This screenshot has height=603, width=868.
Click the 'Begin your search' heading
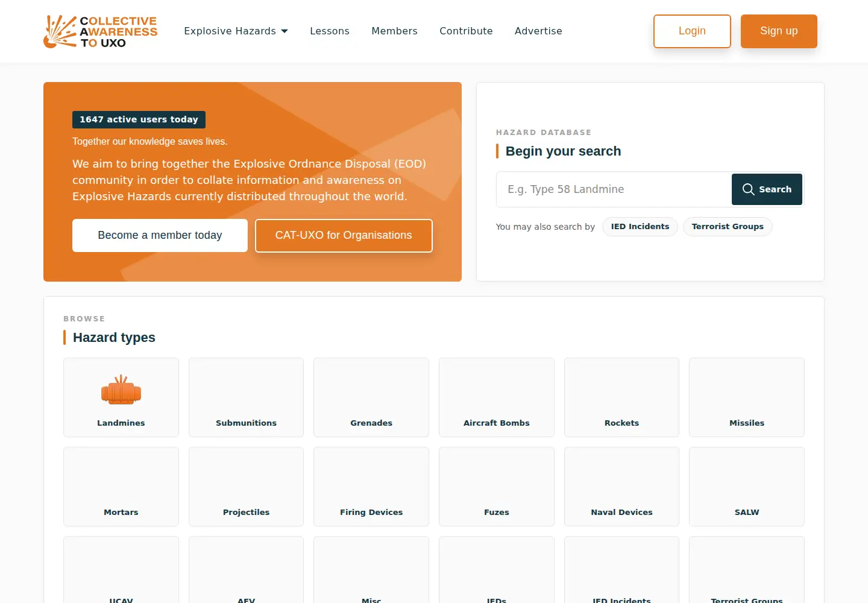(563, 151)
